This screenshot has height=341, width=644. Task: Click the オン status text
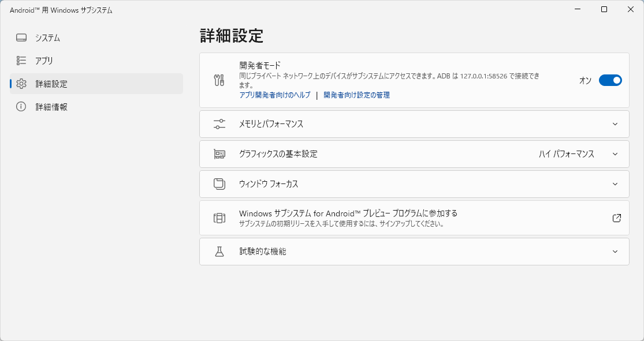click(x=585, y=80)
